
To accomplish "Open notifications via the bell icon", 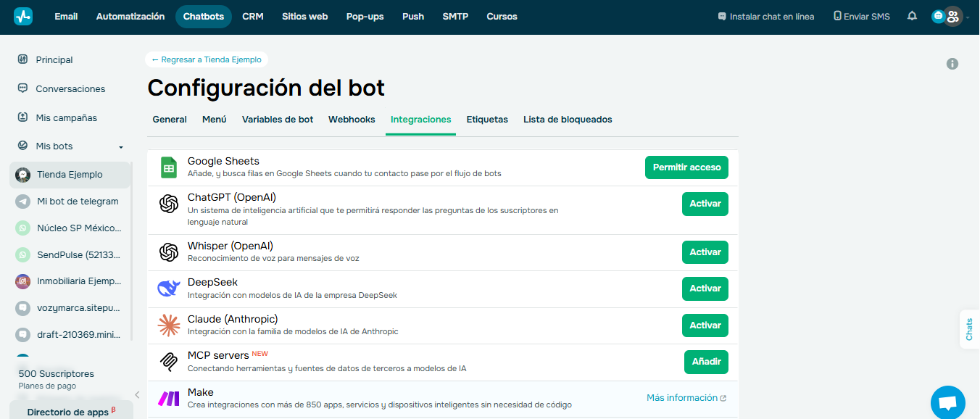I will (x=912, y=16).
